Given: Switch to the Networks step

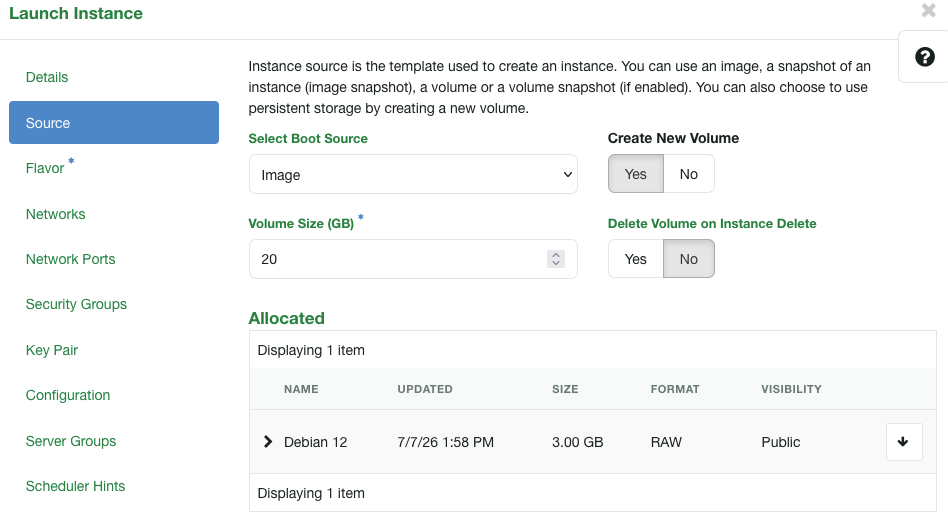Looking at the screenshot, I should pos(55,214).
